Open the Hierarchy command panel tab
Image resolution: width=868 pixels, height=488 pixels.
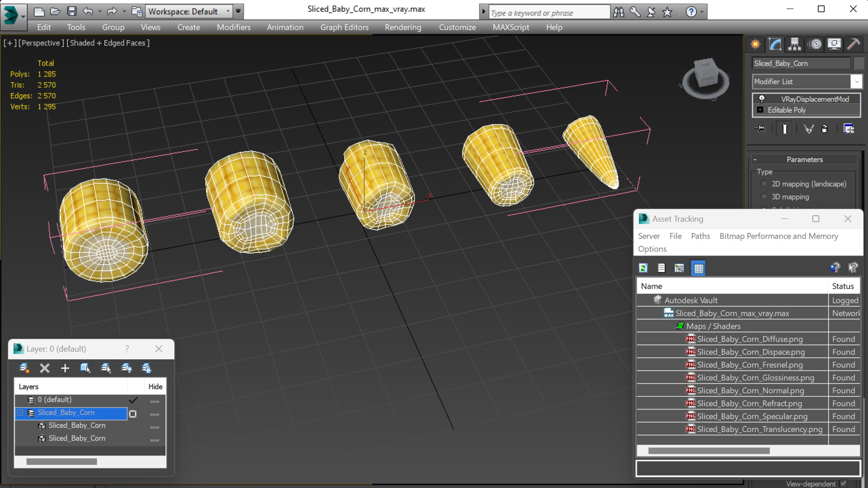tap(795, 44)
